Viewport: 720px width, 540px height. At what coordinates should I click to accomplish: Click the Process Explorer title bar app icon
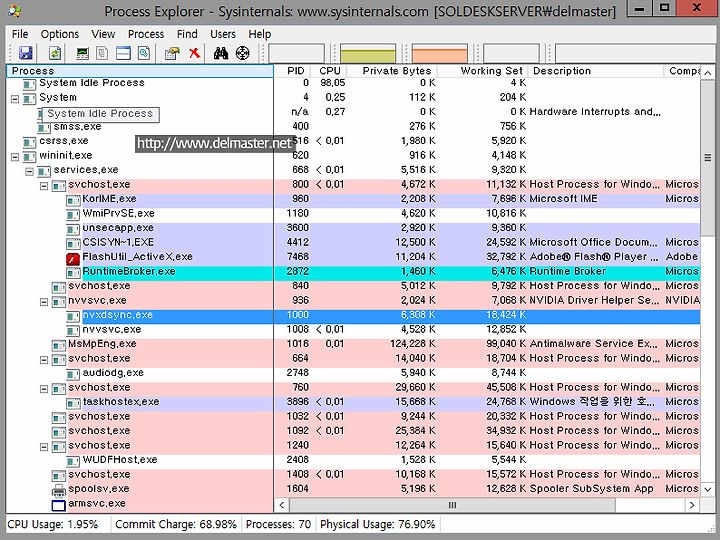point(15,11)
